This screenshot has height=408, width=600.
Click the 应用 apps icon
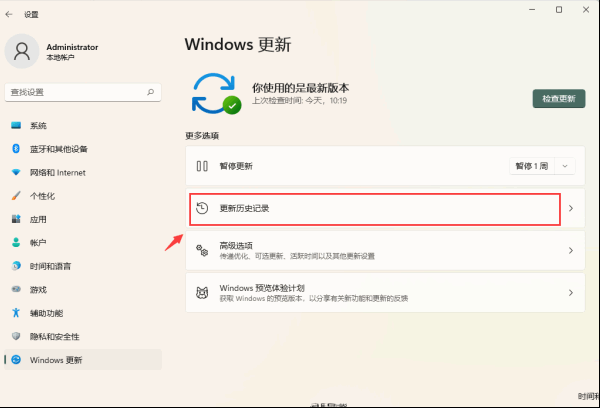[x=16, y=219]
